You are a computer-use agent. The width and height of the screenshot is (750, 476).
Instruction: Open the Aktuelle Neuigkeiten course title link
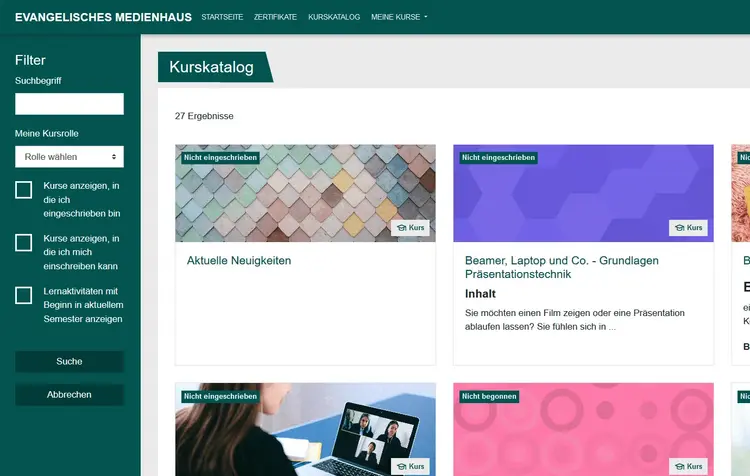coord(239,261)
